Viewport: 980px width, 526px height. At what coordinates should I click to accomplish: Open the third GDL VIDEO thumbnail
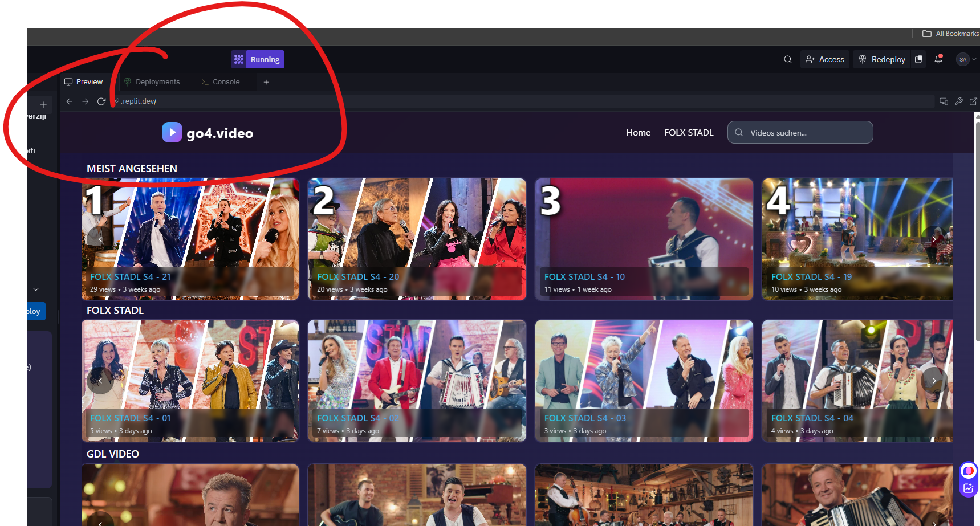pos(644,495)
